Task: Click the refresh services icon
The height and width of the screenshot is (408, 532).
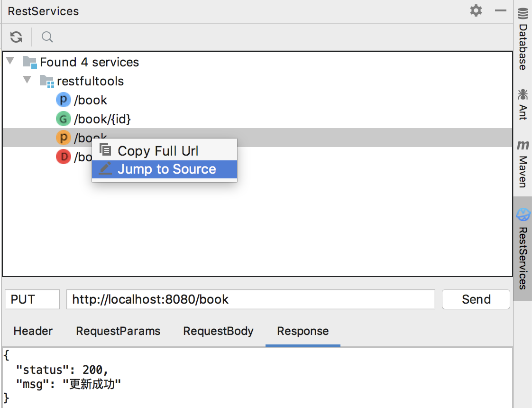Action: click(x=17, y=37)
